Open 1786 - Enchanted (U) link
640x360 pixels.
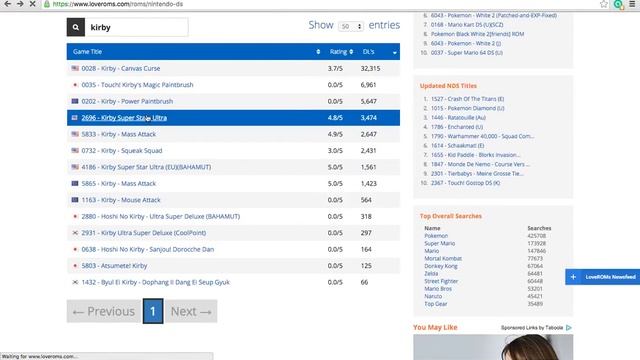point(457,127)
